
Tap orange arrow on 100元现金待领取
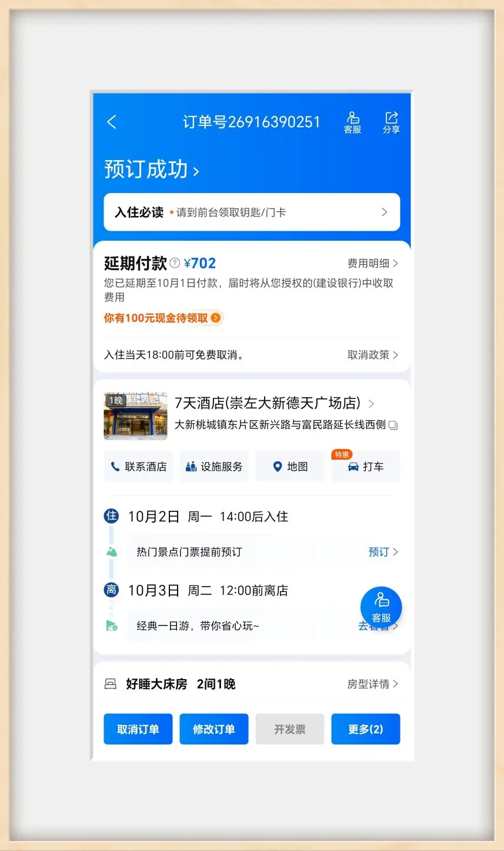click(x=216, y=318)
